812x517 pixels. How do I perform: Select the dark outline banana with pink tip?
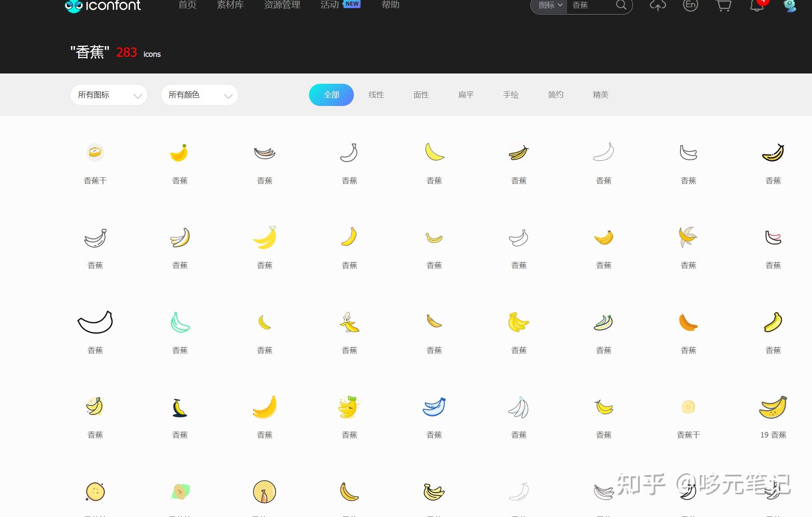773,237
